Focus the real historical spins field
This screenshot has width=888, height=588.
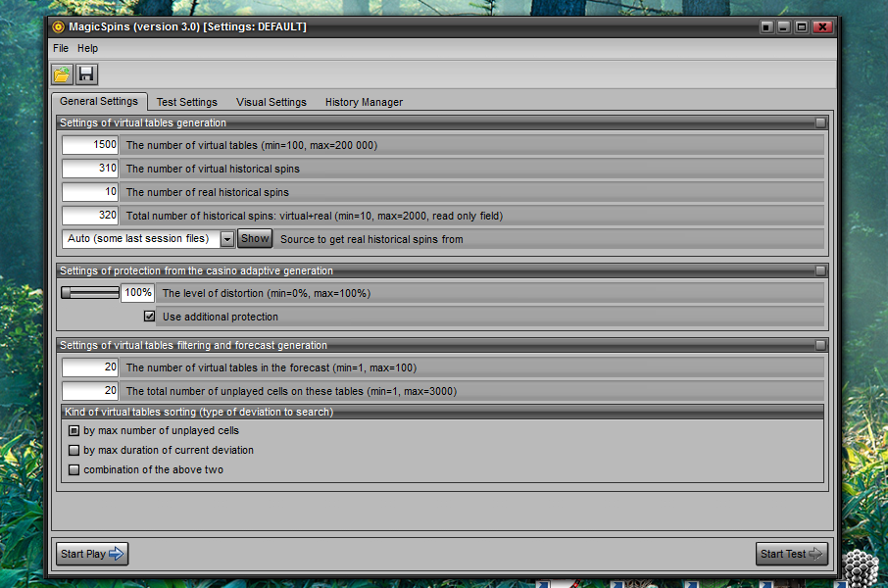tap(90, 192)
